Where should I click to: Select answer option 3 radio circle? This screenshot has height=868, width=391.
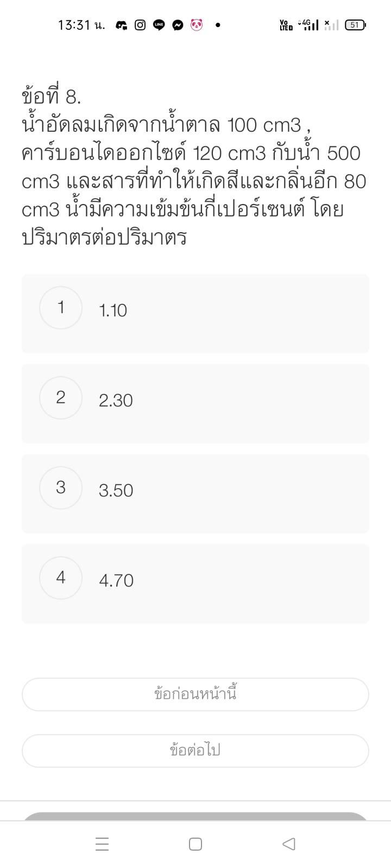[x=61, y=488]
